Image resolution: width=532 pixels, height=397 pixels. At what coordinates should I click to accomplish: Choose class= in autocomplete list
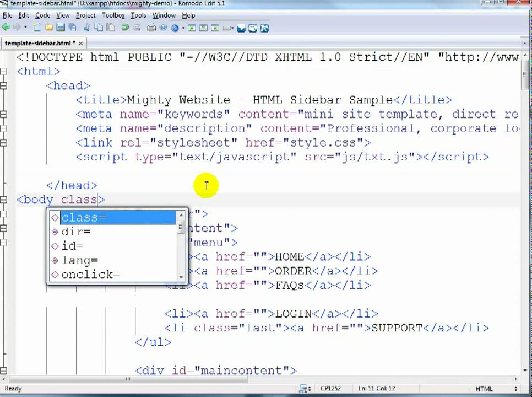(x=113, y=217)
